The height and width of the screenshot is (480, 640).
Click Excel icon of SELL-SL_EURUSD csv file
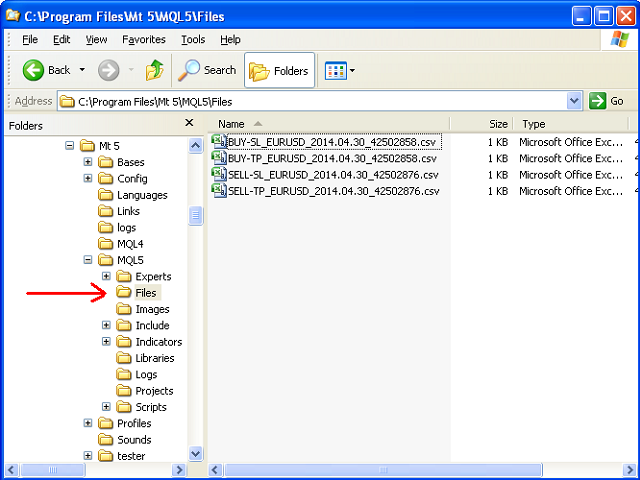click(219, 174)
